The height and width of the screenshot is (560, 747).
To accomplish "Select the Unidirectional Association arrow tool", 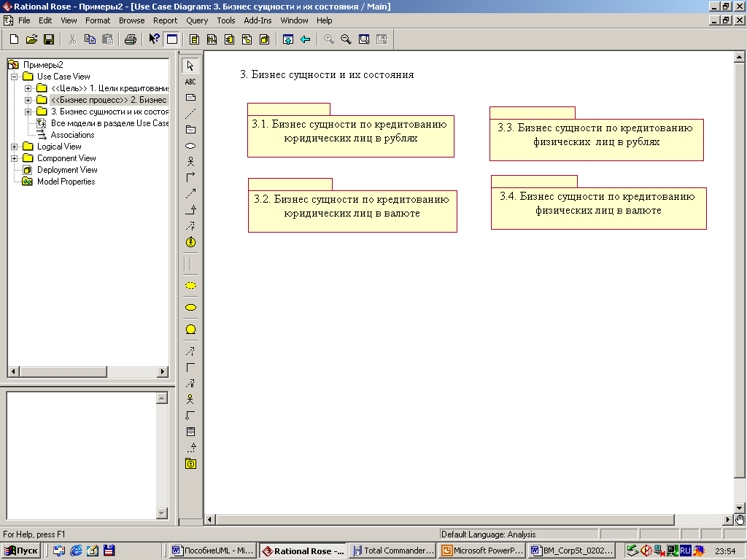I will 190,178.
